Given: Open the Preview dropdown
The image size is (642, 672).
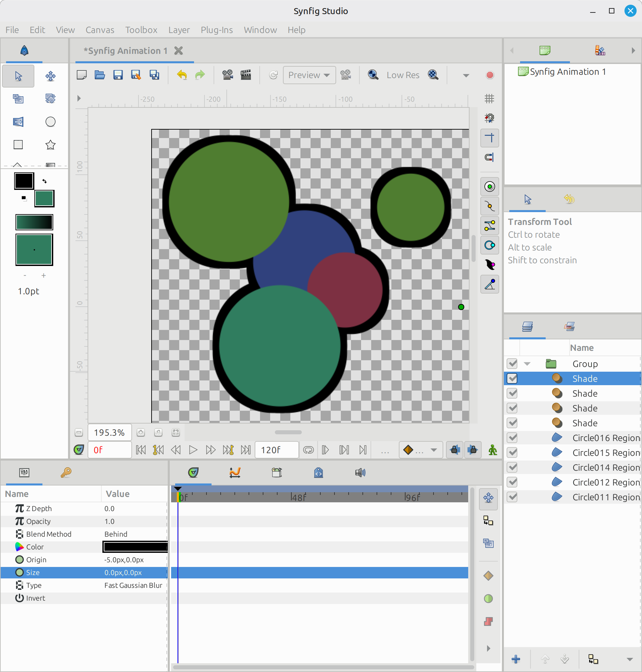Looking at the screenshot, I should point(309,75).
